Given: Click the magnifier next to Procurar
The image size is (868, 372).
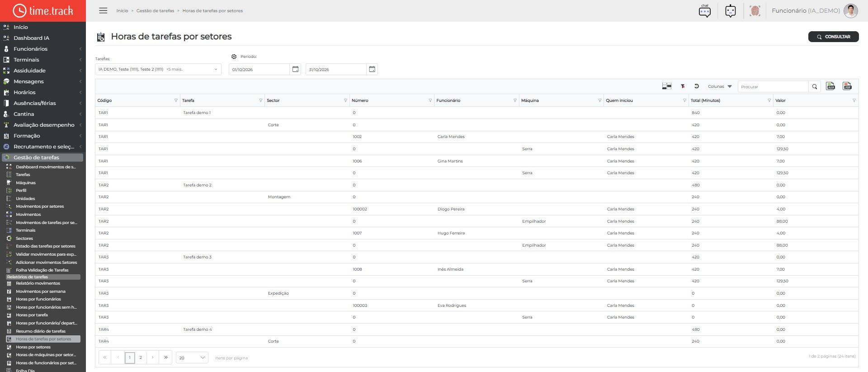Looking at the screenshot, I should pos(815,86).
